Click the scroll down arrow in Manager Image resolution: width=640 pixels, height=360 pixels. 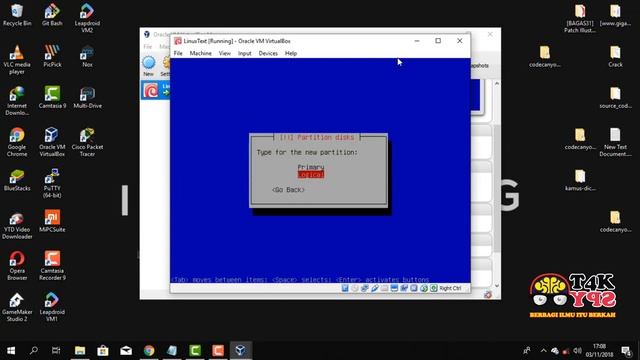497,286
